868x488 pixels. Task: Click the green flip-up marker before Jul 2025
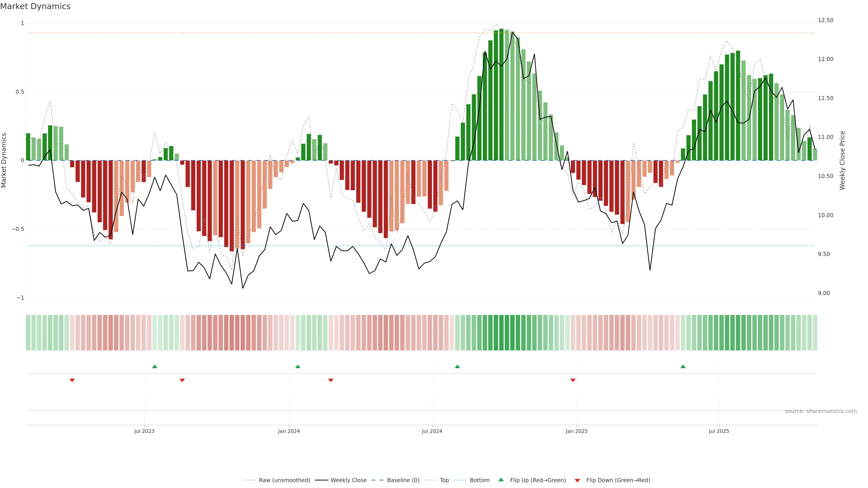(683, 366)
